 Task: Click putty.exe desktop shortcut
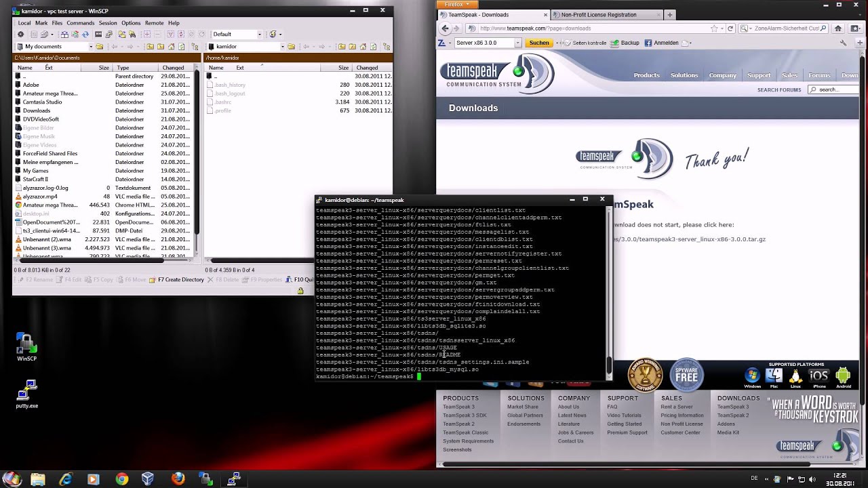(x=26, y=395)
